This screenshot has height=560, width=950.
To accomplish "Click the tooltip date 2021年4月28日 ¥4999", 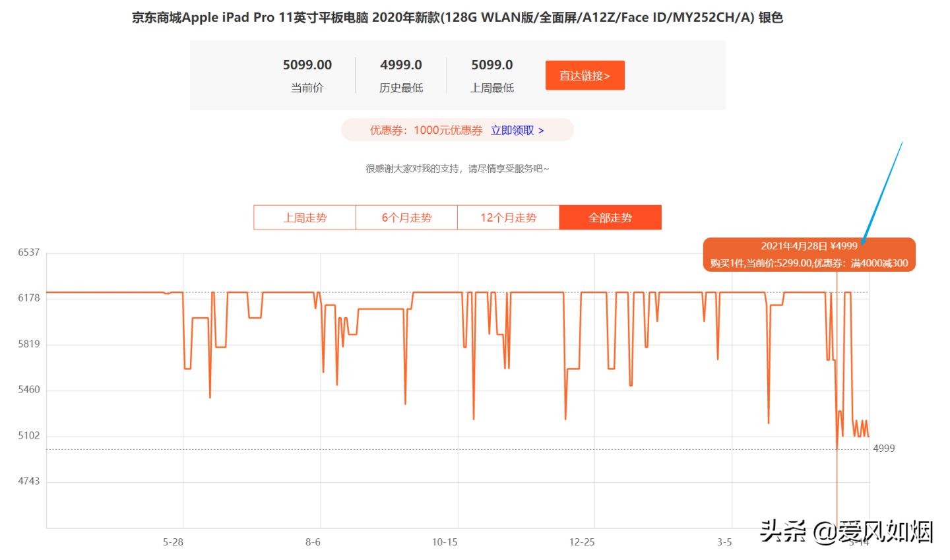I will click(809, 246).
